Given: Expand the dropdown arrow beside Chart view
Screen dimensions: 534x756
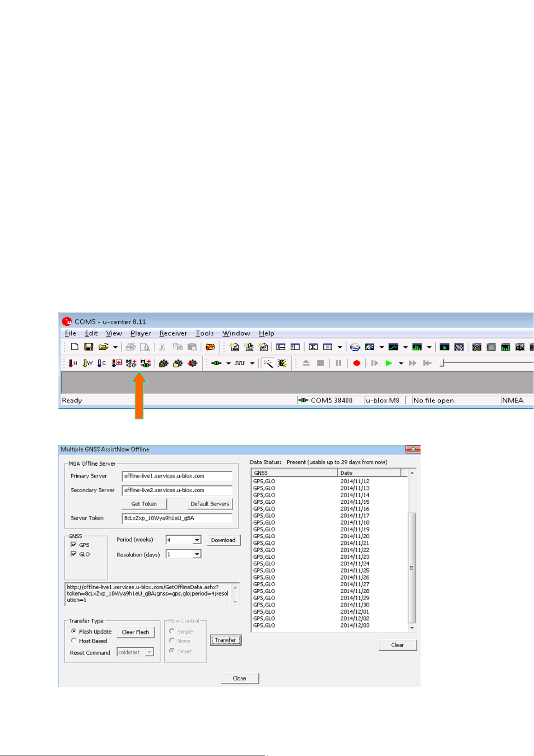Looking at the screenshot, I should point(405,347).
